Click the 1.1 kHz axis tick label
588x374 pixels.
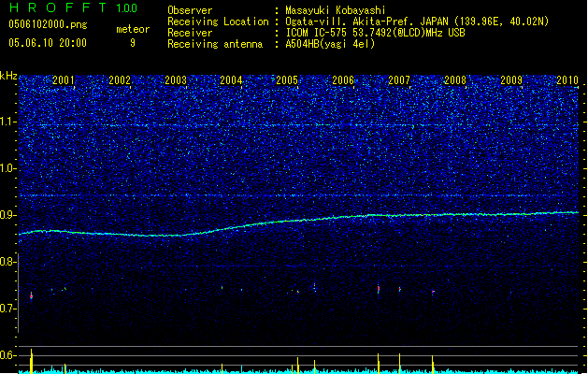(x=8, y=122)
